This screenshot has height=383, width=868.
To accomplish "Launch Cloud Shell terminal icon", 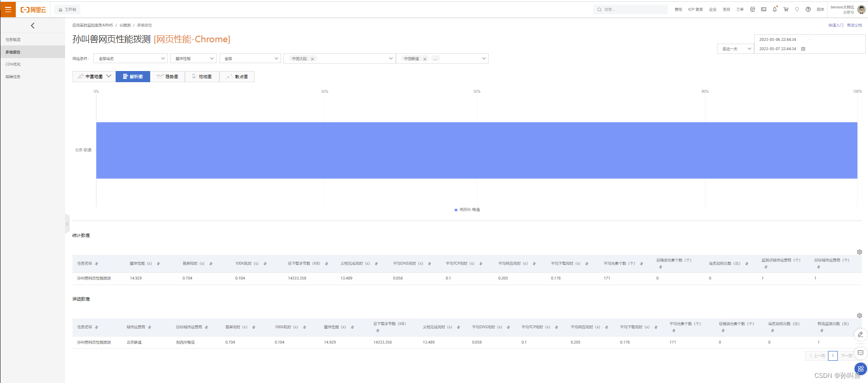I will point(763,9).
